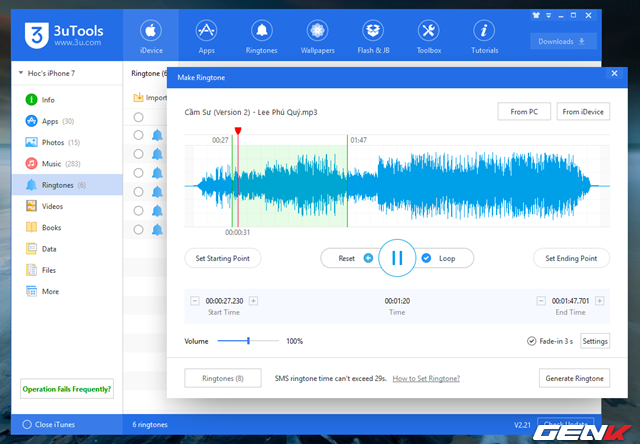
Task: Click From iDevice button
Action: click(583, 111)
